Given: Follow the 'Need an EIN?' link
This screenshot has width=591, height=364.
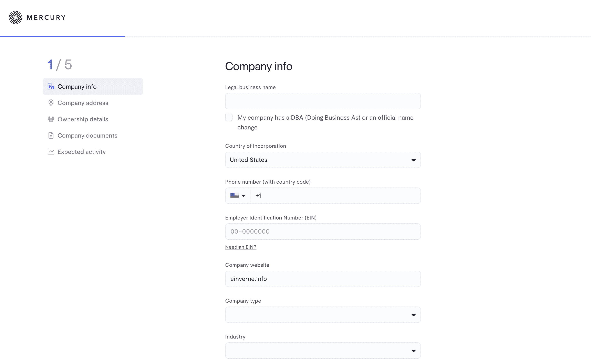Looking at the screenshot, I should coord(241,247).
